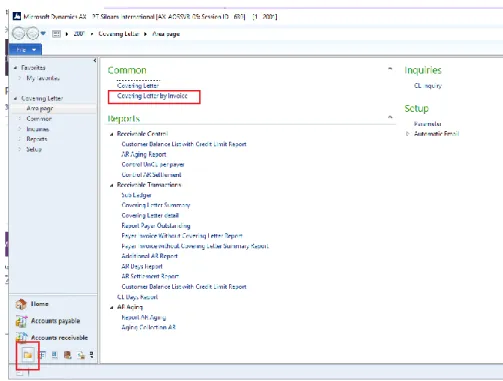Open Aging Collection AR report
Image resolution: width=503 pixels, height=381 pixels.
[148, 327]
